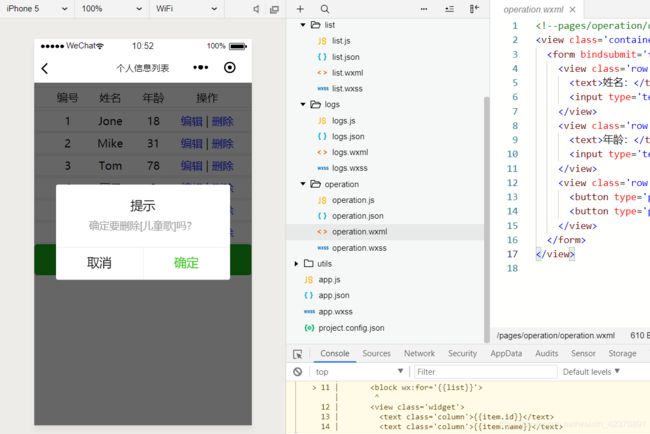Switch to the Sources tab
This screenshot has height=434, width=650.
point(376,354)
